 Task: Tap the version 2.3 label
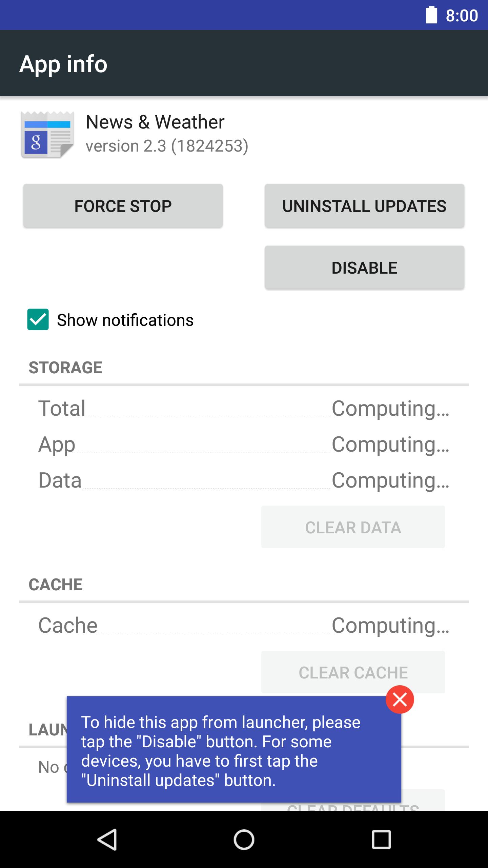pos(167,146)
